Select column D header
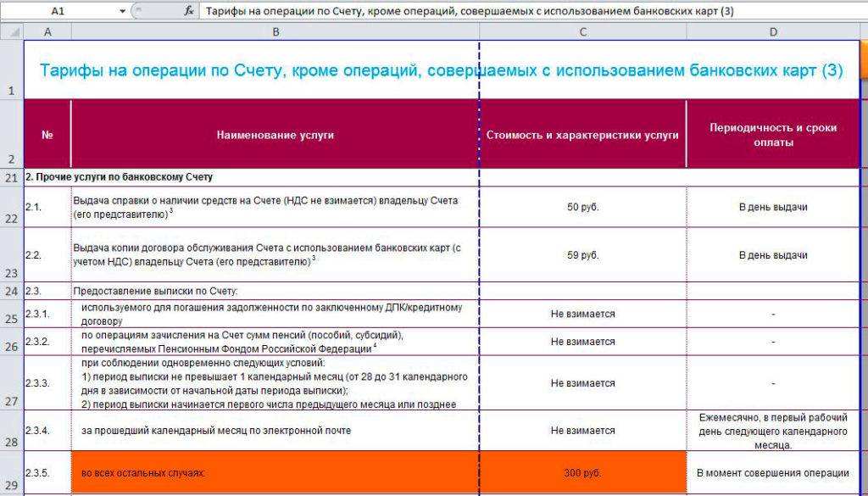Image resolution: width=868 pixels, height=496 pixels. pos(772,32)
